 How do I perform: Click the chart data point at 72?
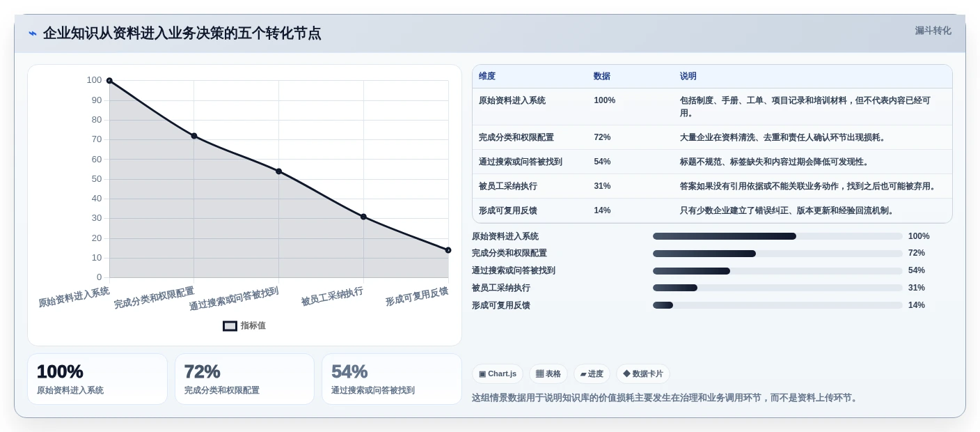tap(194, 136)
